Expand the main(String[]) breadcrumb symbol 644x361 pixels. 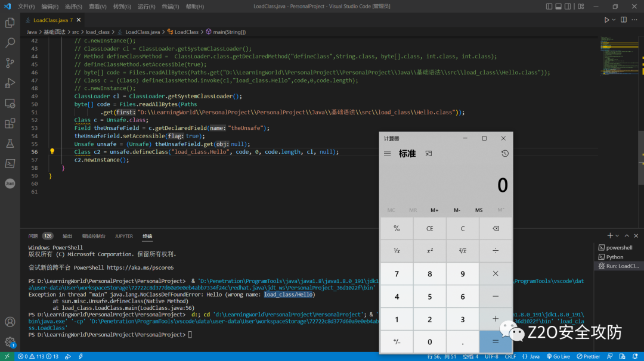click(x=226, y=32)
